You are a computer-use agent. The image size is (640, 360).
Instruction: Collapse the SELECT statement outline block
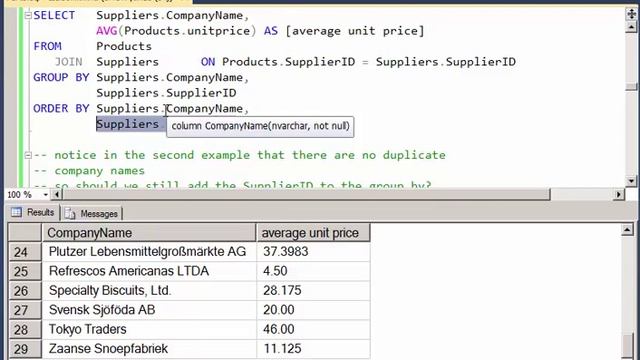click(28, 16)
